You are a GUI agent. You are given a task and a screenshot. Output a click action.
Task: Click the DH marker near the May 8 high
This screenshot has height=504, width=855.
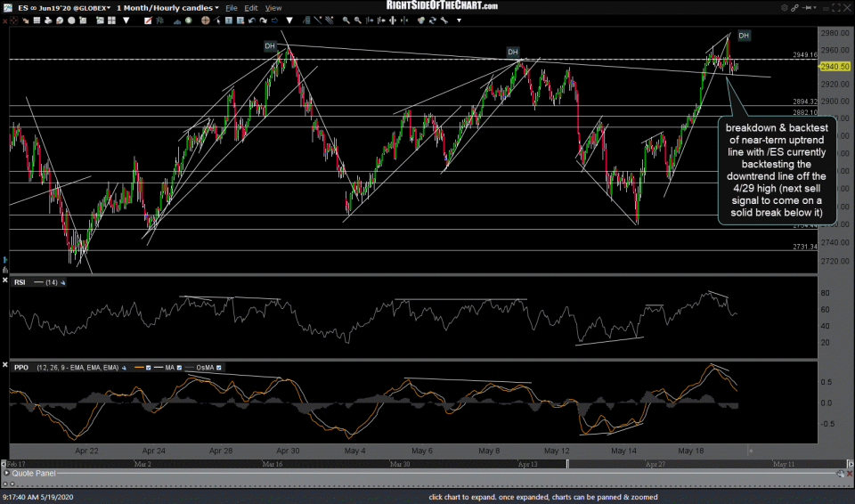[x=513, y=53]
